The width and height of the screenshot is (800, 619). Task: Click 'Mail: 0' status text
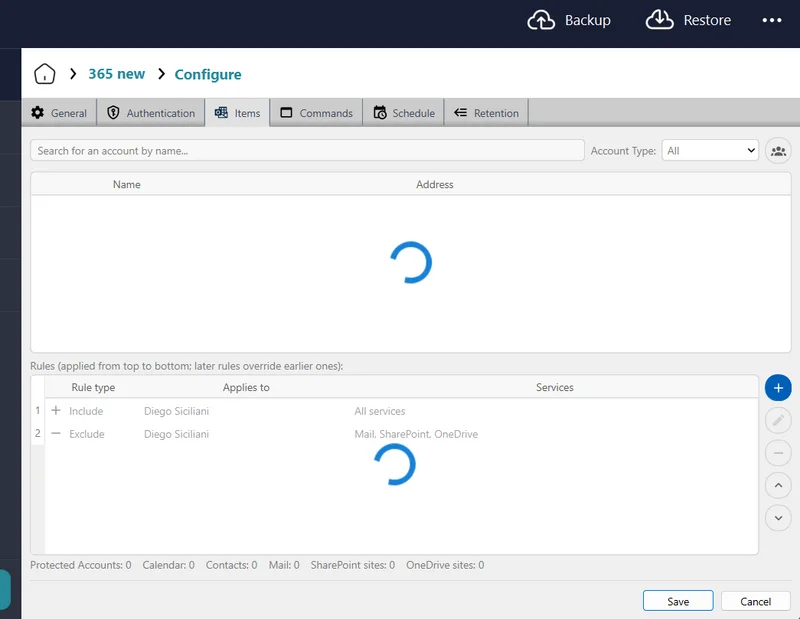(284, 565)
